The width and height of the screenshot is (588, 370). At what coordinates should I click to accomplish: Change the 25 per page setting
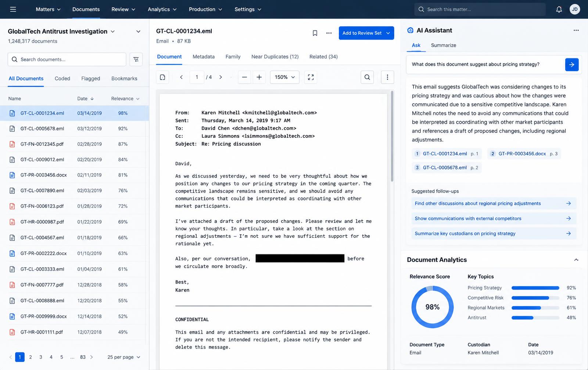pyautogui.click(x=124, y=357)
